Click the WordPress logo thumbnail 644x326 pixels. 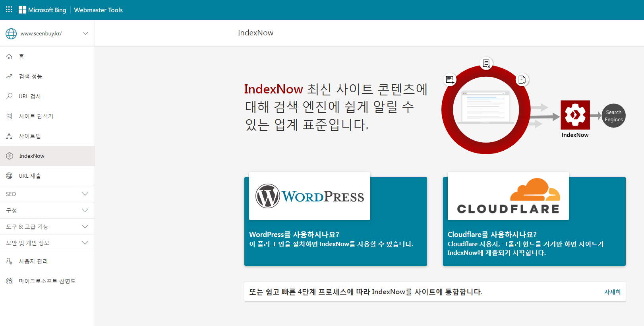309,196
